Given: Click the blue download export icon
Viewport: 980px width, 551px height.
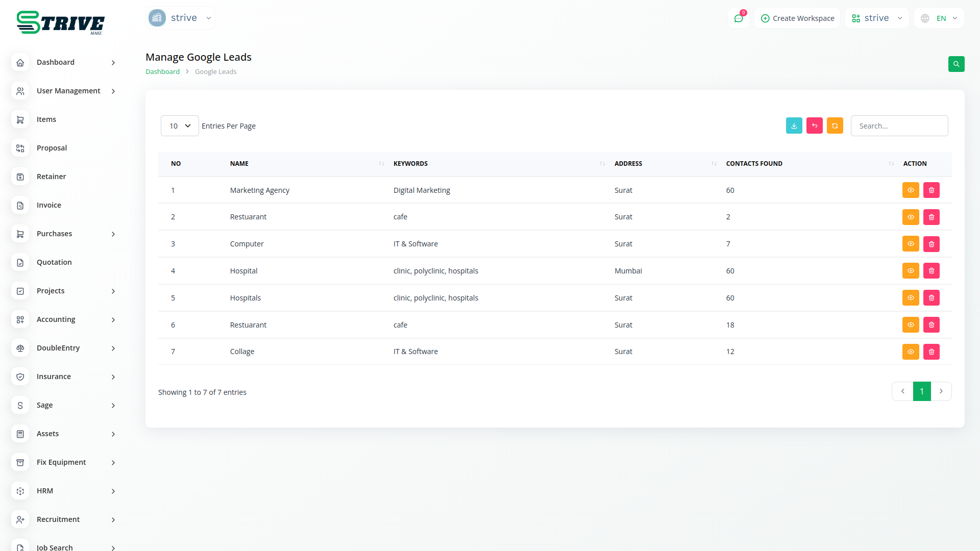Looking at the screenshot, I should [794, 126].
